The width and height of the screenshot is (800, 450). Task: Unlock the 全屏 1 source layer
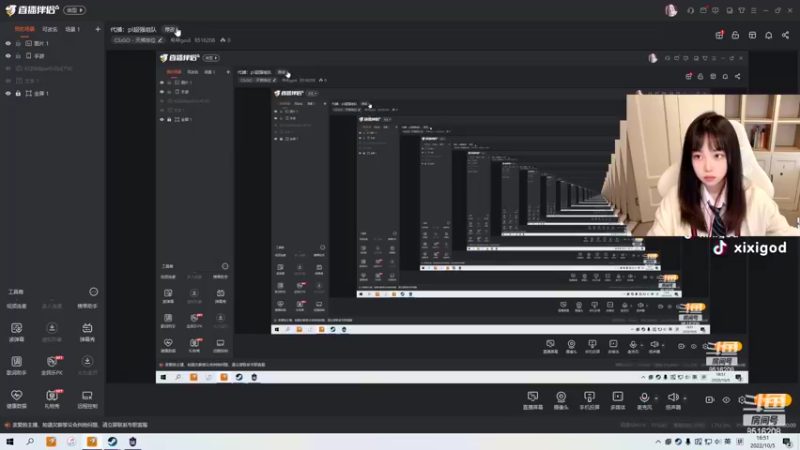pos(18,93)
